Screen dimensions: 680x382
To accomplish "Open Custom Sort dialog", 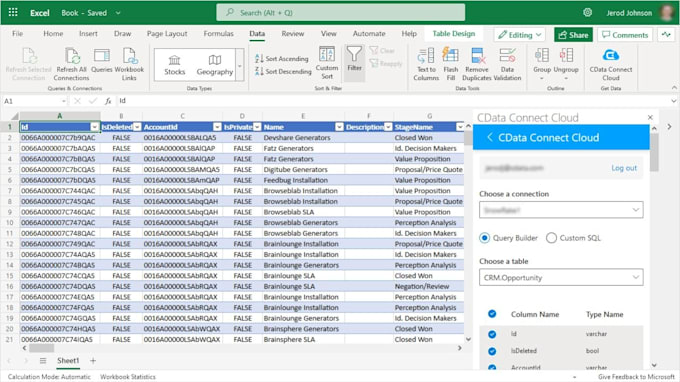I will (x=327, y=63).
